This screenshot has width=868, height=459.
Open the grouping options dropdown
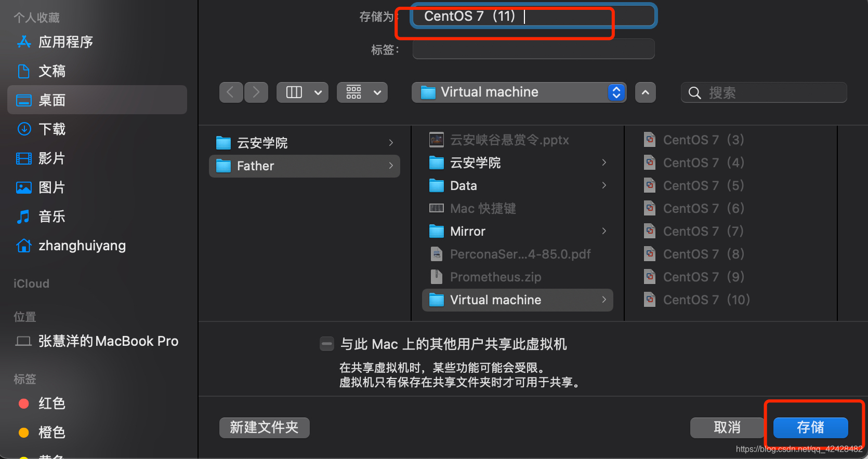click(362, 92)
